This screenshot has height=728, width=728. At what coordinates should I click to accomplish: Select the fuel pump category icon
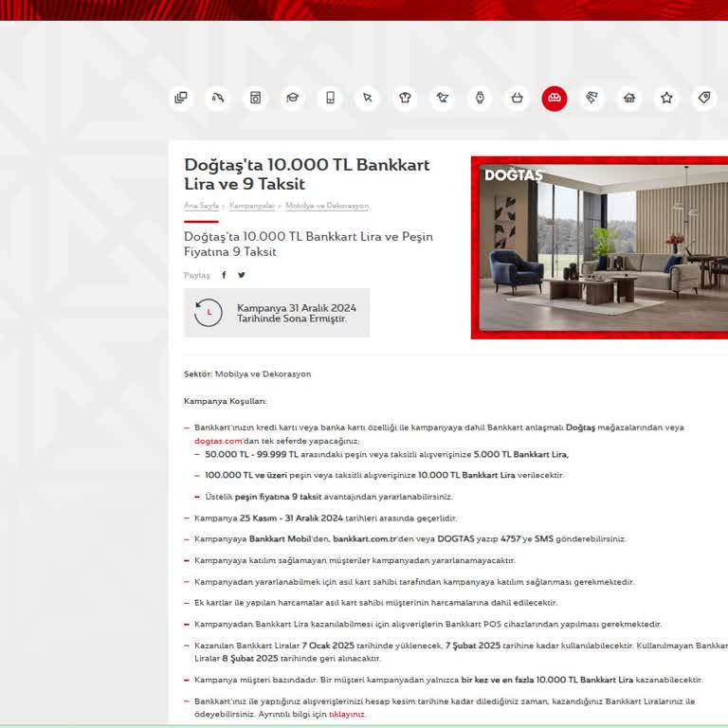[x=218, y=98]
